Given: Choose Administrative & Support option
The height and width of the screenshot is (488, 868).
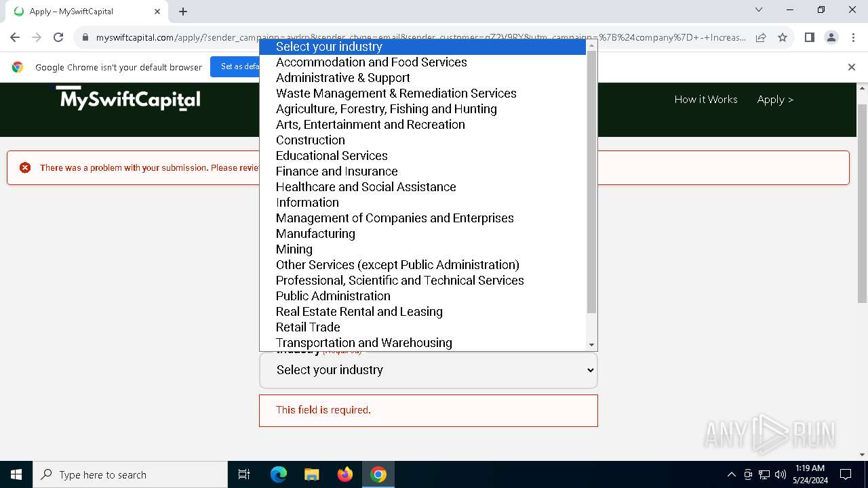Looking at the screenshot, I should [x=422, y=77].
